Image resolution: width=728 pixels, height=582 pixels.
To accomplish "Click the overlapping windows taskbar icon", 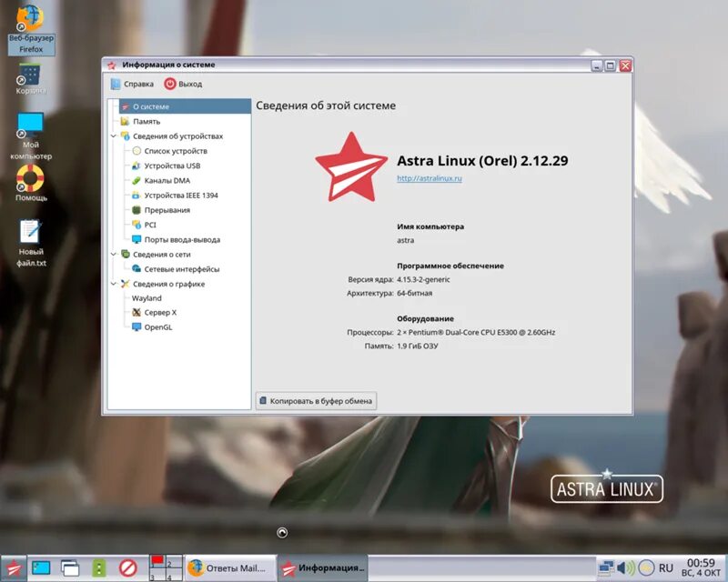I will coord(70,568).
